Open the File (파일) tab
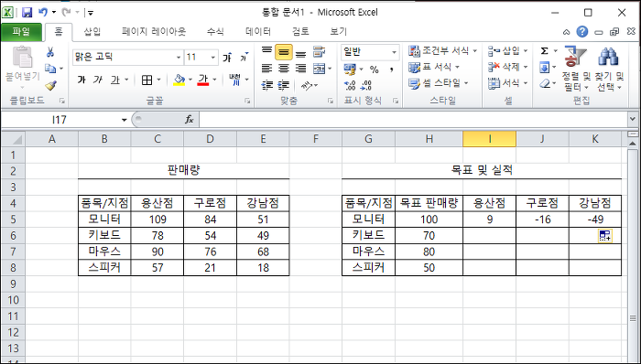The width and height of the screenshot is (641, 364). pos(21,31)
